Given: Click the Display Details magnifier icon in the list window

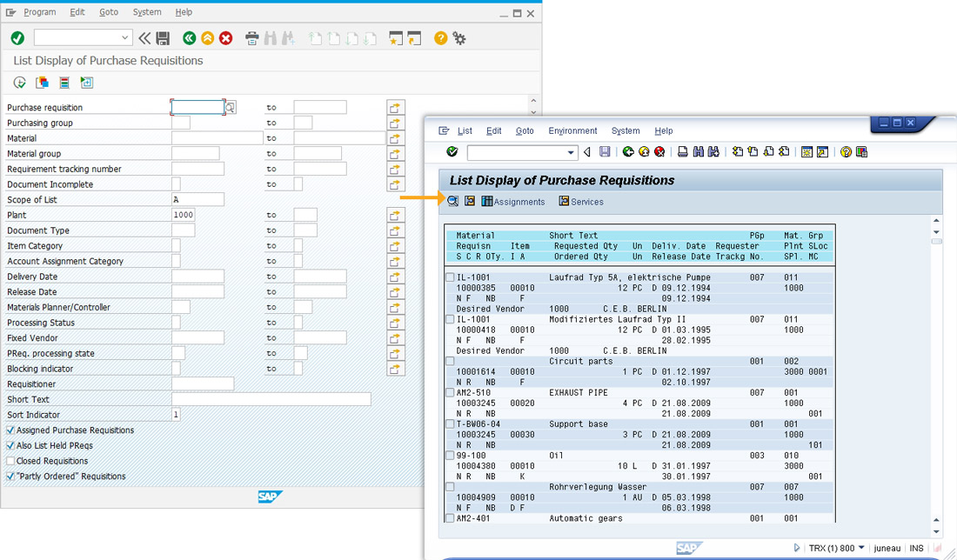Looking at the screenshot, I should [453, 202].
